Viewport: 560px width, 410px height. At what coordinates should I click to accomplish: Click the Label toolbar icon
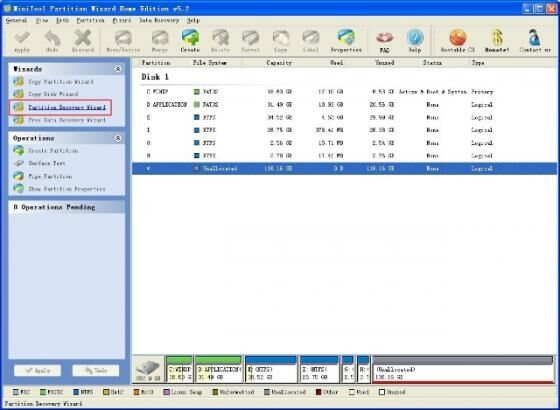coord(311,38)
